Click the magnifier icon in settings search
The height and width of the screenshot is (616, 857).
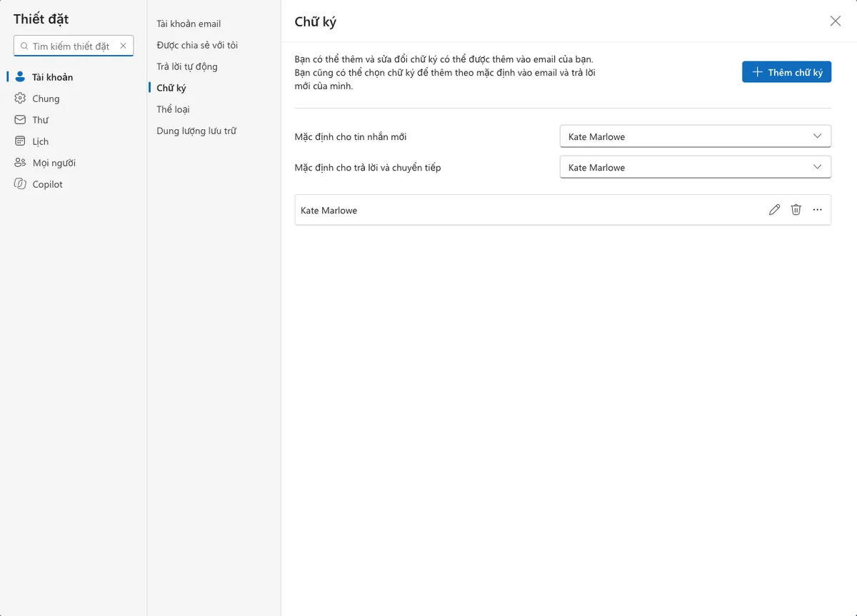coord(25,46)
